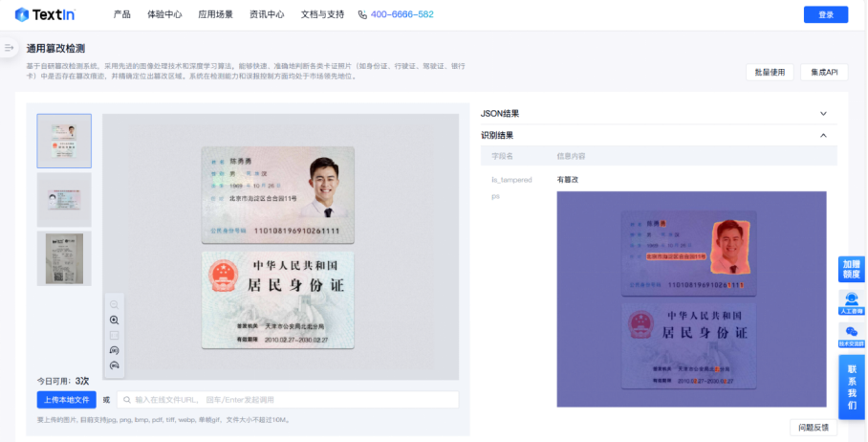The image size is (868, 442).
Task: Select the first ID card sample thumbnail
Action: pos(64,141)
